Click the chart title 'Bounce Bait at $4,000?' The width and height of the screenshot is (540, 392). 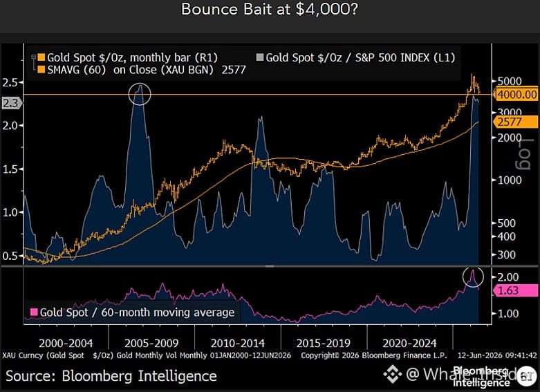270,9
